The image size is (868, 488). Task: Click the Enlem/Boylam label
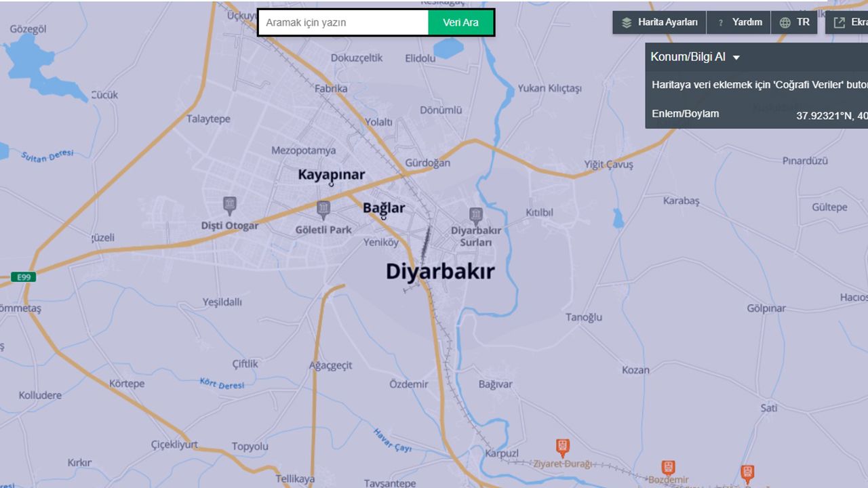click(x=686, y=114)
